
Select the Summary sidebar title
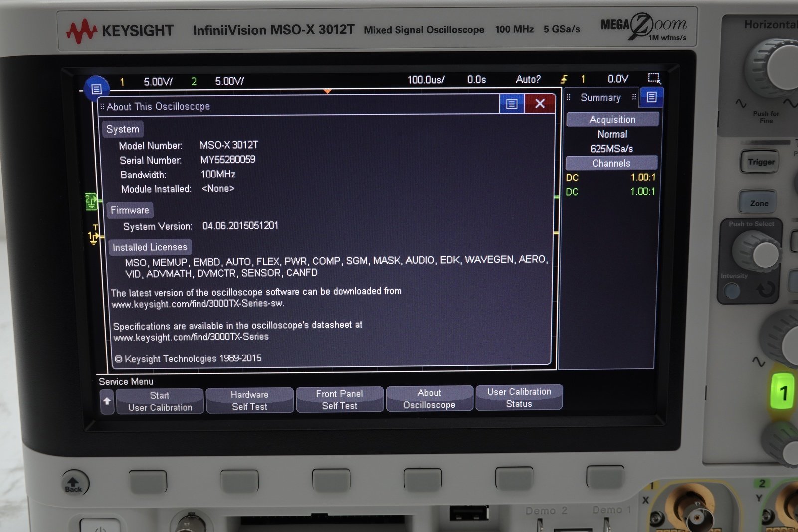pos(600,98)
